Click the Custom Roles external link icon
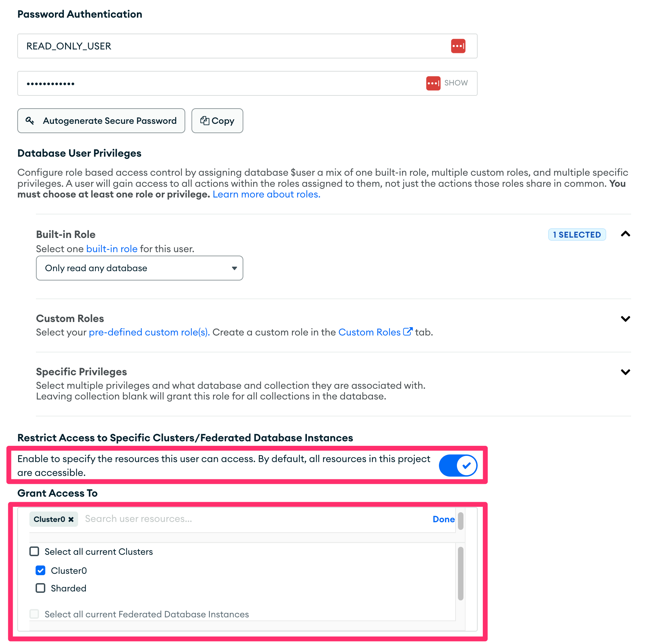Viewport: 647px width, 644px height. (408, 332)
